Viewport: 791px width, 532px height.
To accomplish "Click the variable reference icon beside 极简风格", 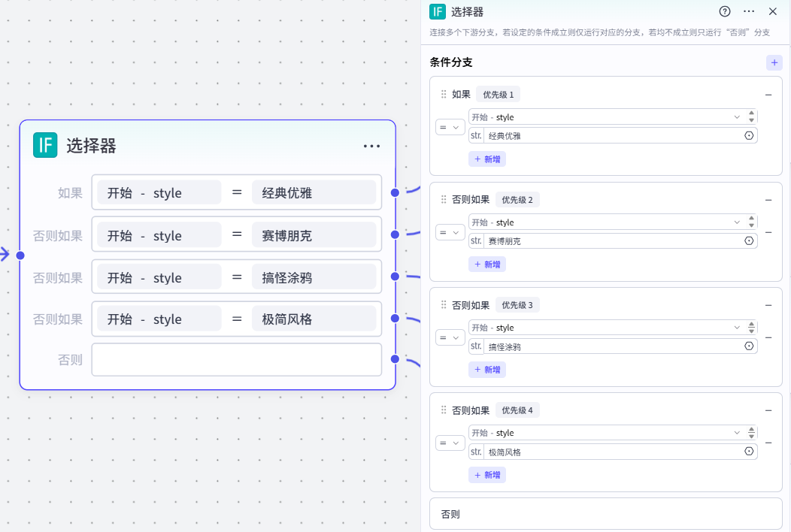I will click(749, 451).
